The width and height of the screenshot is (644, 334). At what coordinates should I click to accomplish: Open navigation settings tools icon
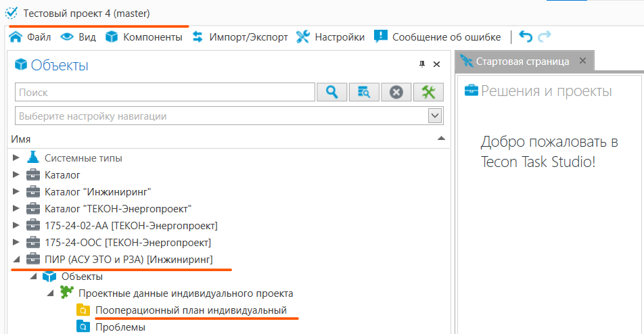428,93
